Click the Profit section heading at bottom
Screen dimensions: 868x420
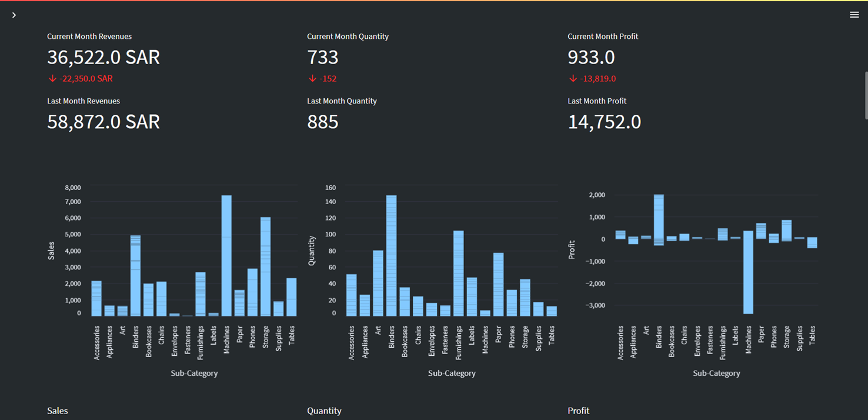pos(578,411)
